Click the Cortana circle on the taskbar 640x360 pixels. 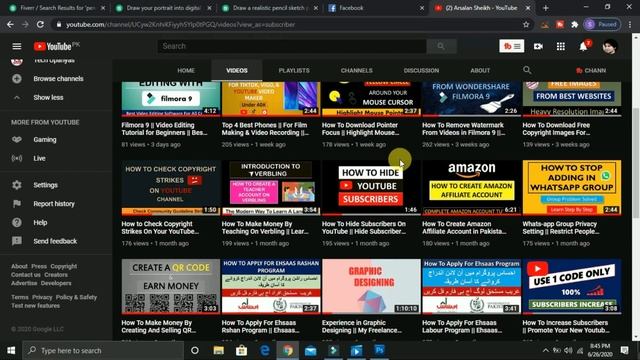coord(195,350)
